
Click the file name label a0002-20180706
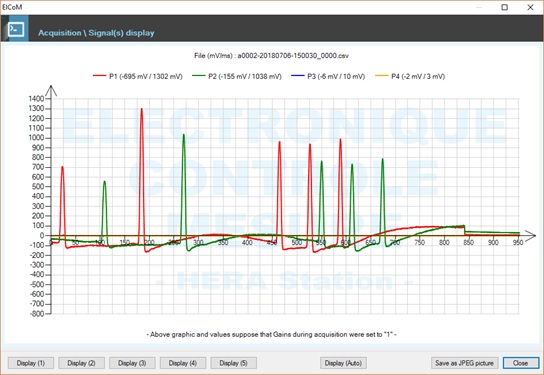[x=271, y=56]
